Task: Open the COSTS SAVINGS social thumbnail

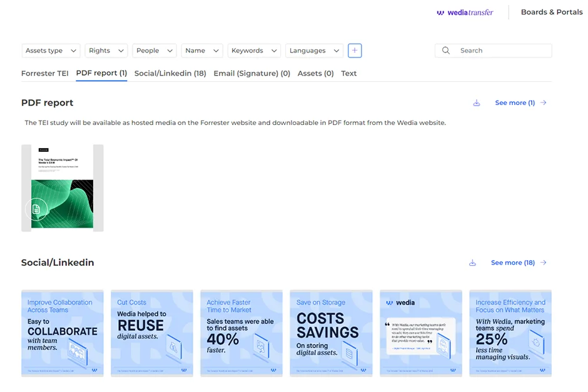Action: 331,333
